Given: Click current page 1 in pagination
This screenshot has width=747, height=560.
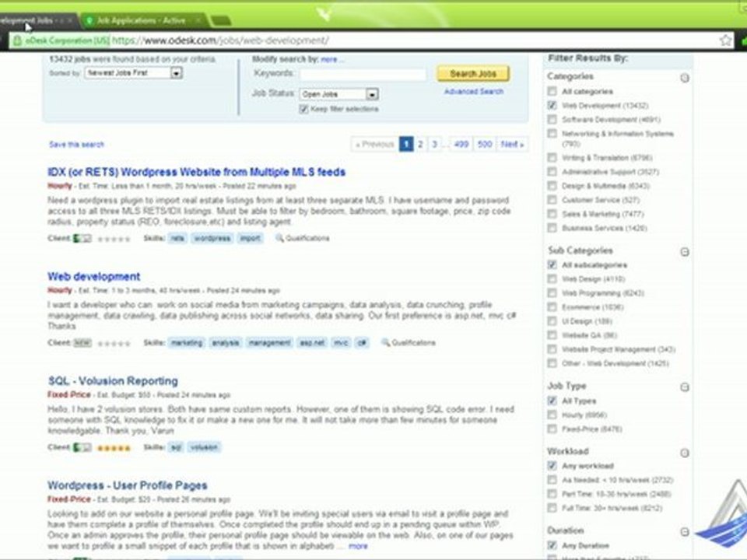Looking at the screenshot, I should coord(406,144).
